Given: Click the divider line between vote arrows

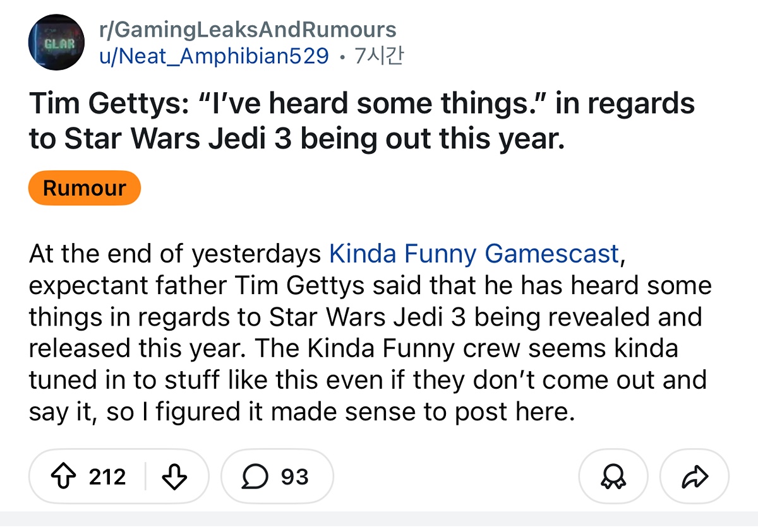Looking at the screenshot, I should 146,476.
